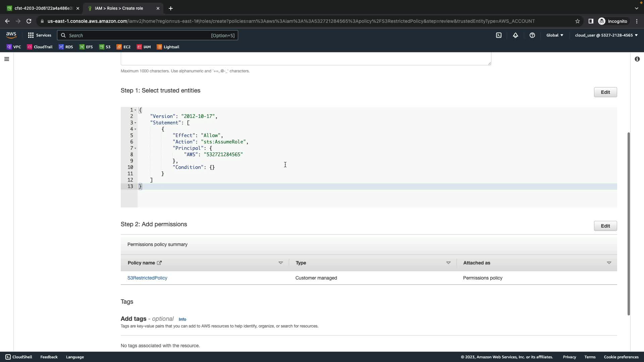Image resolution: width=644 pixels, height=362 pixels.
Task: Click the AWS search input field
Action: coord(148,35)
